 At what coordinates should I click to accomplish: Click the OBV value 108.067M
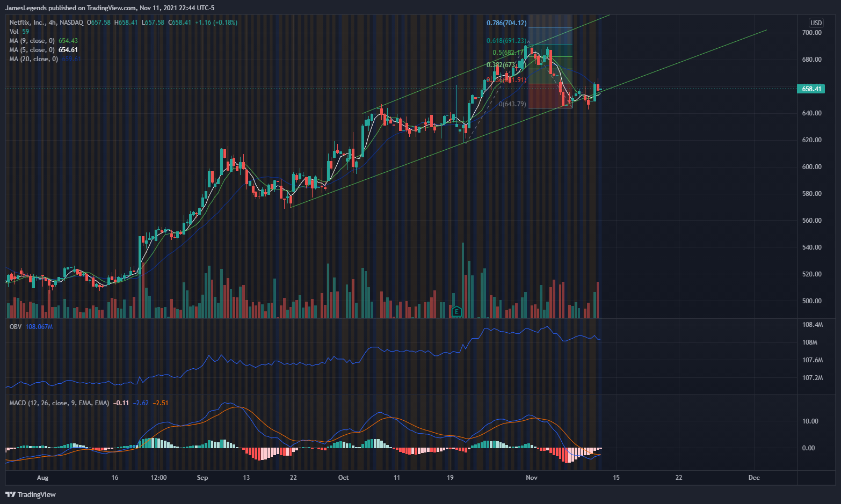[x=39, y=327]
